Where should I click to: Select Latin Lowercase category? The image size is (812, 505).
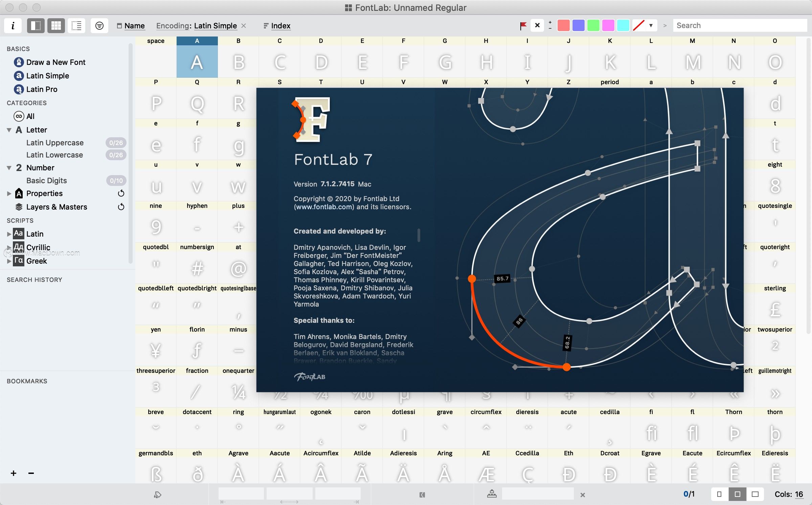point(54,155)
